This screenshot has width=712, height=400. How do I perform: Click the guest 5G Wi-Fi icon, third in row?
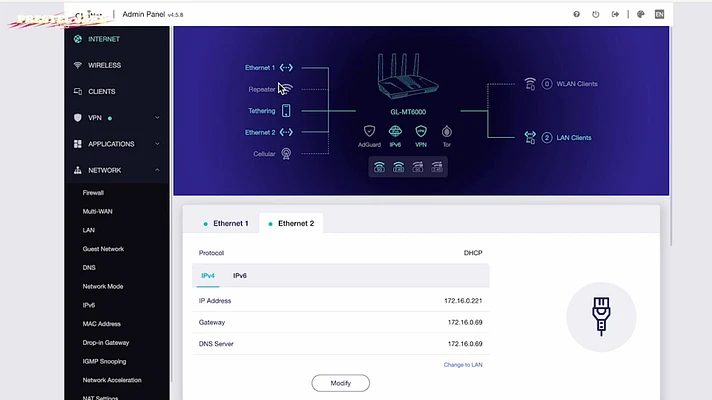(418, 167)
